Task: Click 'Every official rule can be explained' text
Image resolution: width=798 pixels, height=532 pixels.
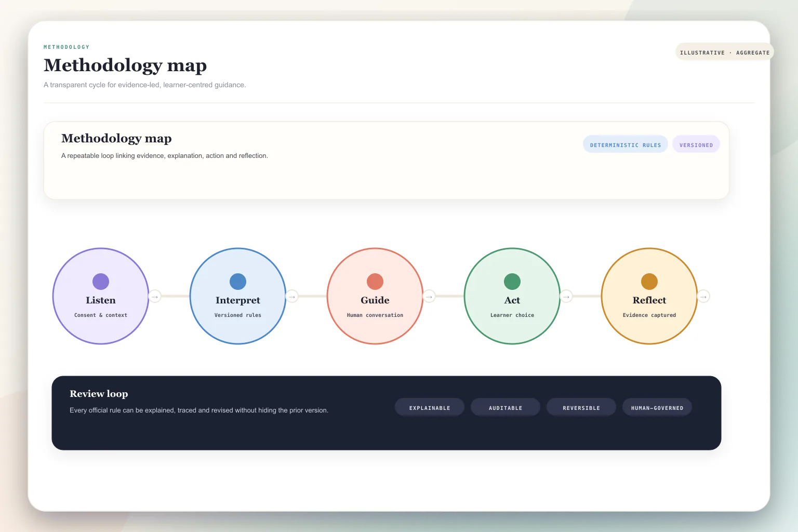Action: pyautogui.click(x=199, y=410)
